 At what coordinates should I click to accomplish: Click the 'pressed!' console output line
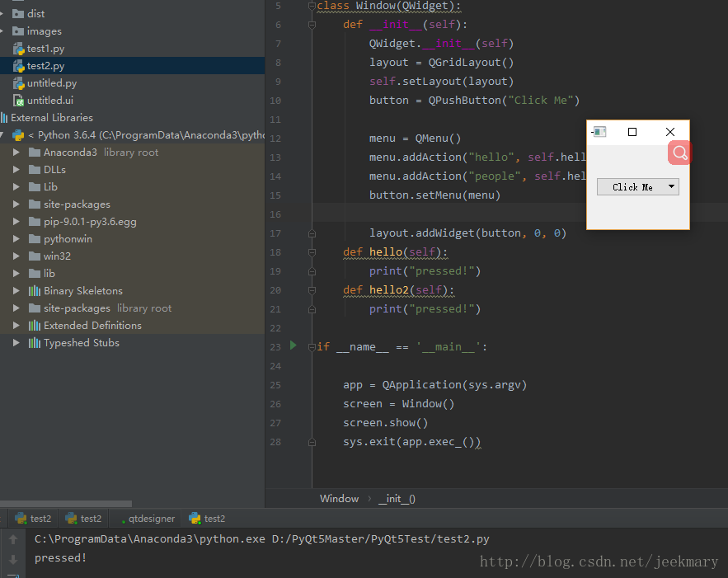coord(60,557)
